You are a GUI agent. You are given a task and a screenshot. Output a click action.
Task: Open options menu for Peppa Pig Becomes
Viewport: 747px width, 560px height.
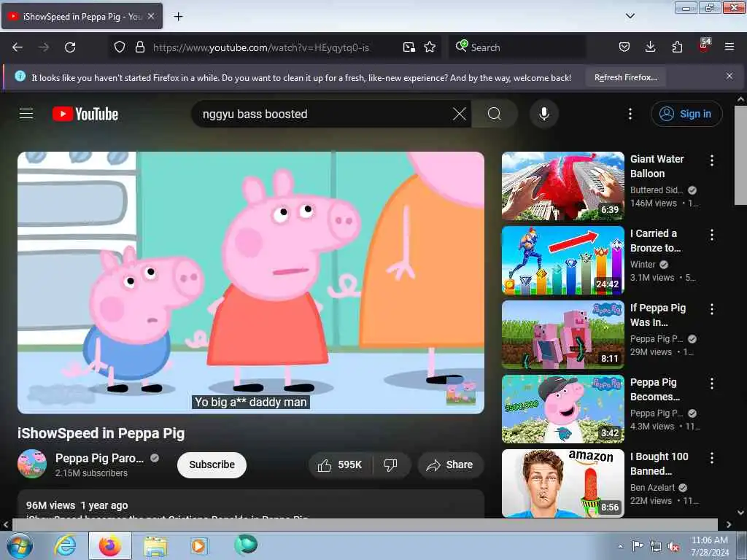[712, 384]
